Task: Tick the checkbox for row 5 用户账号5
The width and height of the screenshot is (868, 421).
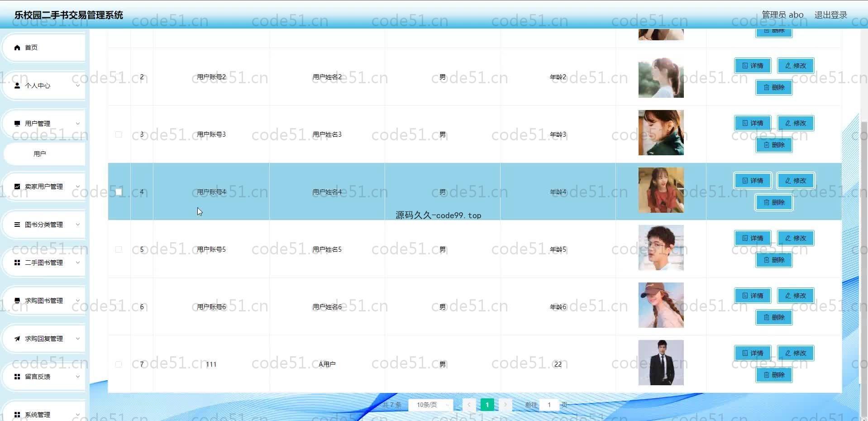Action: click(119, 249)
